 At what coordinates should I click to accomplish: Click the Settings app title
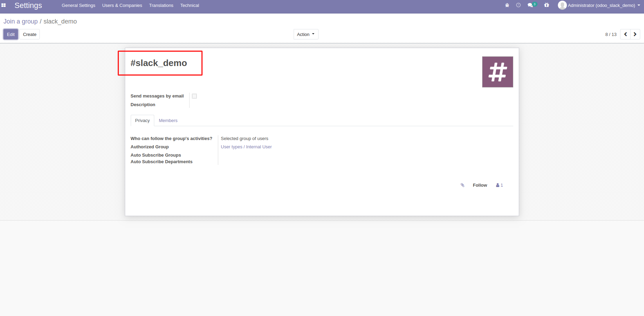pyautogui.click(x=28, y=6)
